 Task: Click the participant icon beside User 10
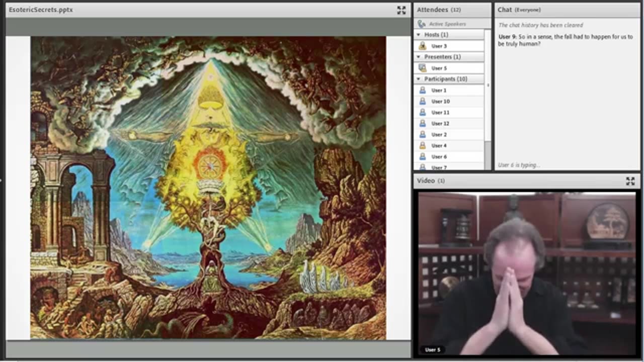pos(423,101)
